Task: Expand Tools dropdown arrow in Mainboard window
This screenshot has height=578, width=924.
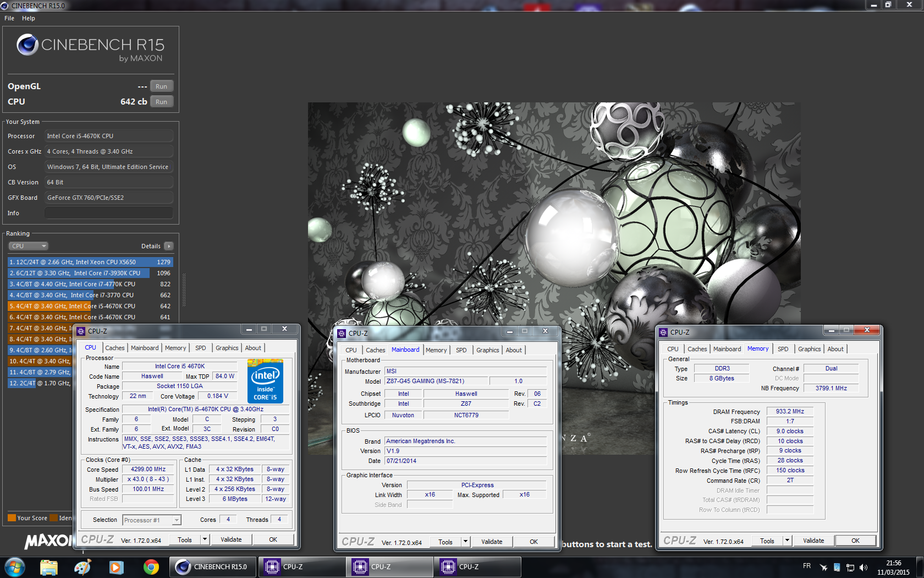Action: click(x=465, y=542)
